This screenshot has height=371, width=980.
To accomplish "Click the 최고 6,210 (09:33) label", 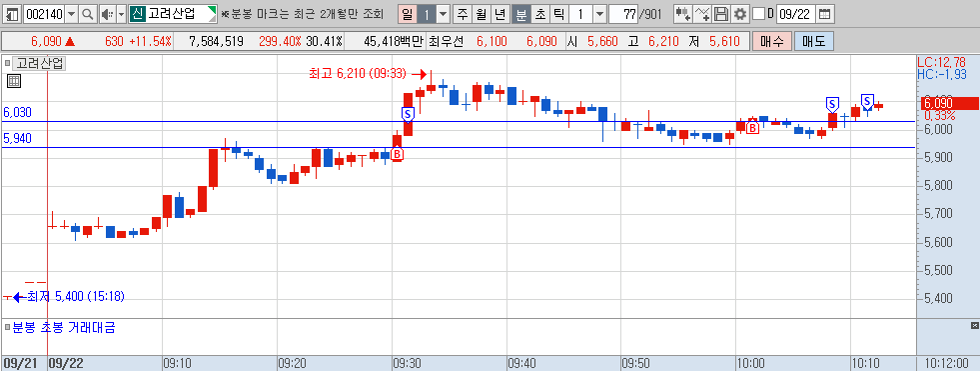I will [358, 74].
